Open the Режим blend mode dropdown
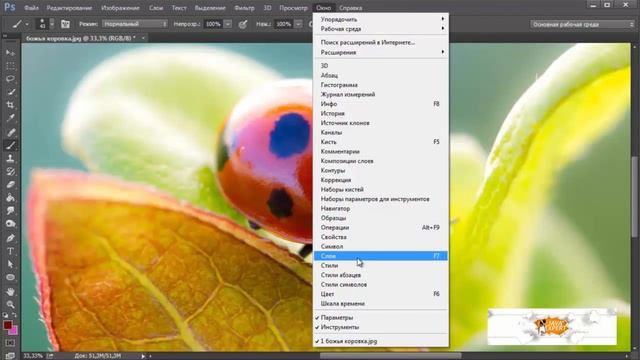This screenshot has width=640, height=360. pos(135,24)
